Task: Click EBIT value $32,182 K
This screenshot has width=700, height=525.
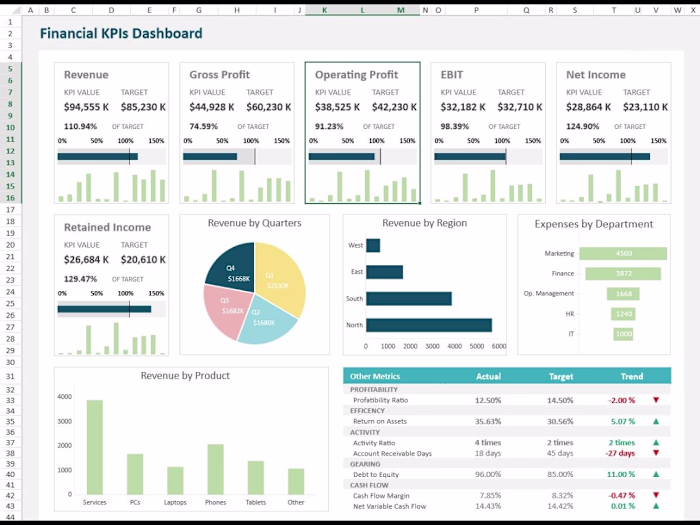Action: click(463, 107)
